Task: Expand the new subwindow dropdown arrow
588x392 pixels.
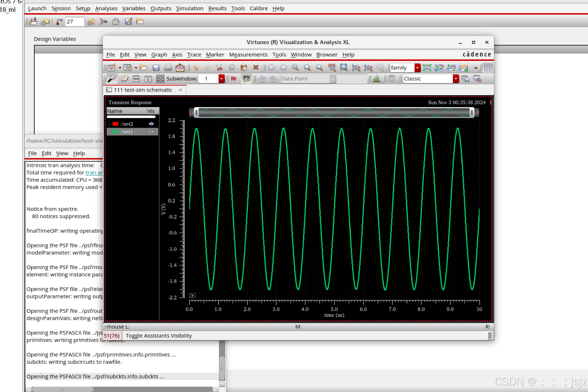Action: click(x=136, y=68)
